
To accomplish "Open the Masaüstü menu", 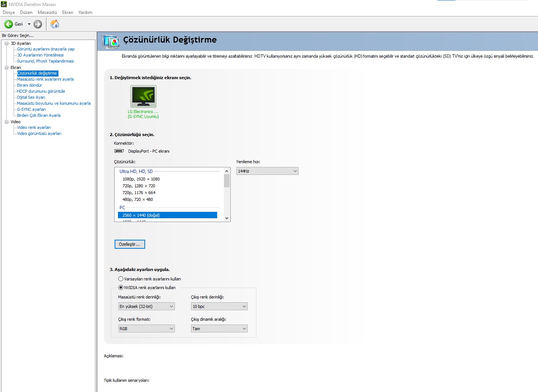I will click(47, 12).
